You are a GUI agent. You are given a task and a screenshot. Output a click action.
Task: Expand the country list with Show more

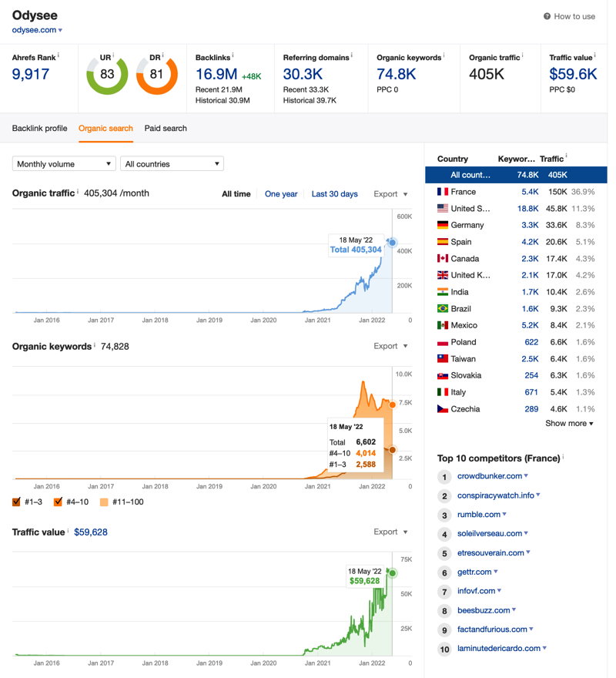[569, 423]
